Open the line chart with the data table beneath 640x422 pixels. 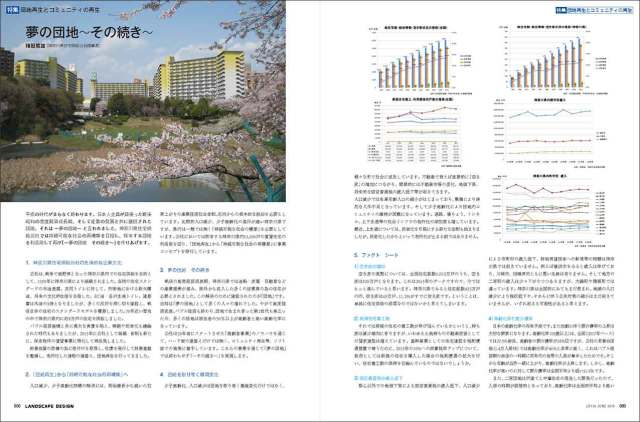click(x=416, y=132)
